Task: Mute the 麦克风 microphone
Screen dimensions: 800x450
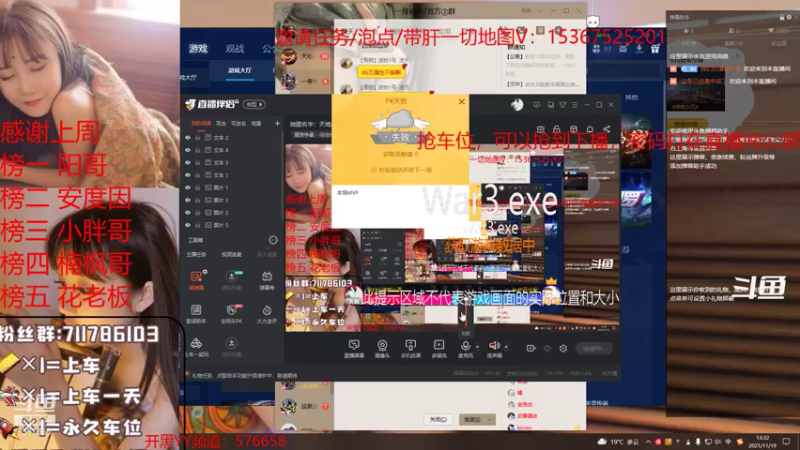Action: (x=465, y=349)
